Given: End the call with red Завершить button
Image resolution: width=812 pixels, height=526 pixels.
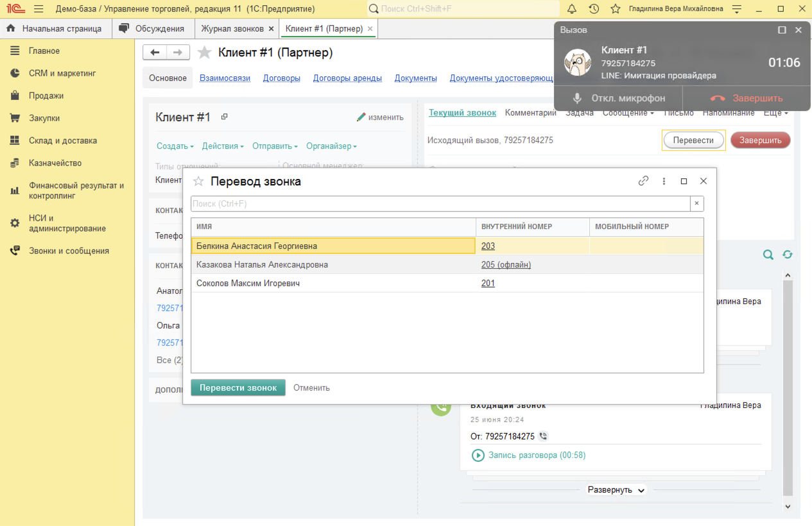Looking at the screenshot, I should (x=760, y=140).
